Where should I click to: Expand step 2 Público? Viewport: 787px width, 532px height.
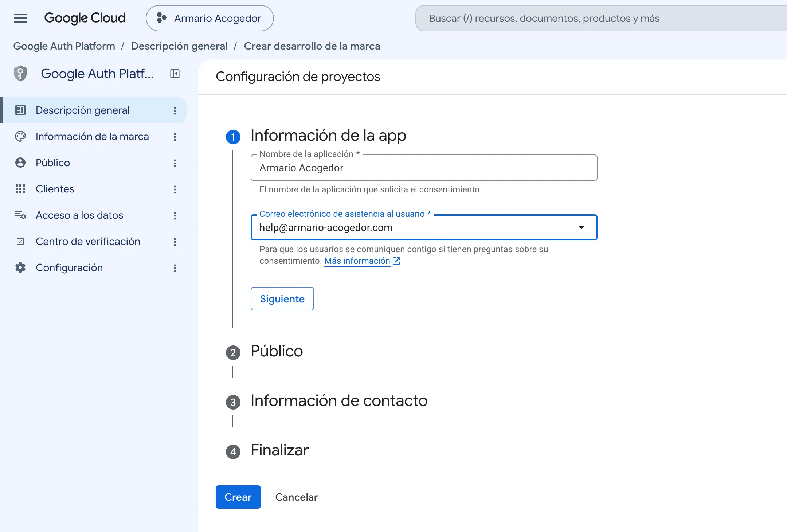277,351
